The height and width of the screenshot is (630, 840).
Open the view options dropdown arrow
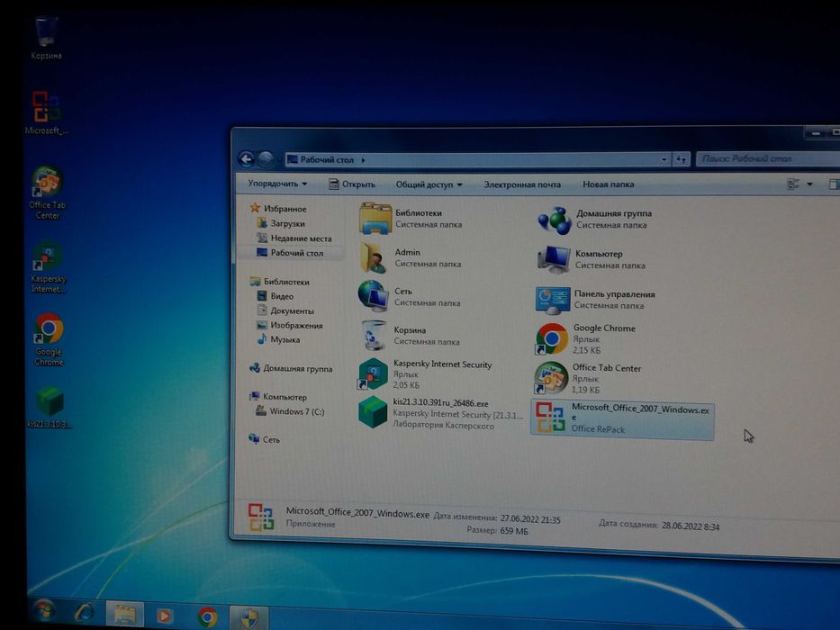[x=809, y=184]
